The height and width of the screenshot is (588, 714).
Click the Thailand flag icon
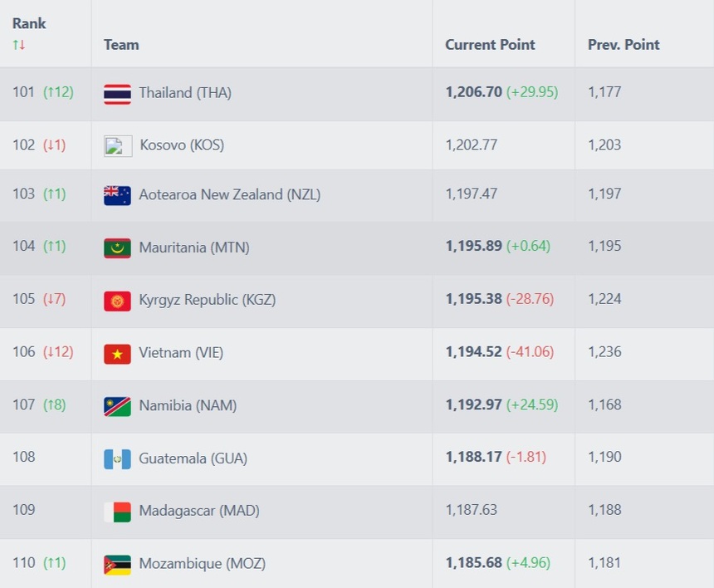pyautogui.click(x=117, y=93)
